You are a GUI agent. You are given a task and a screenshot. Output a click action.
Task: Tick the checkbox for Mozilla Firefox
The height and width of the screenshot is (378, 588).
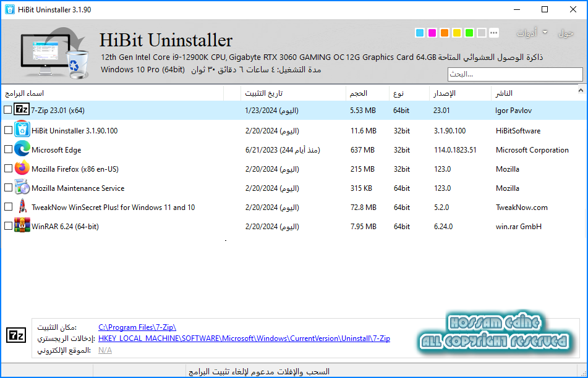point(8,168)
